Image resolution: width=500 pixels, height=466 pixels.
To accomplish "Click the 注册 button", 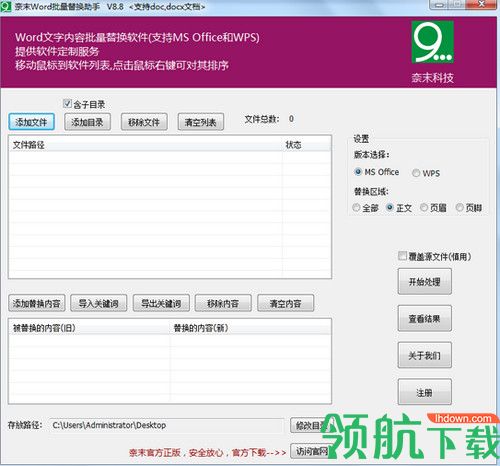I will pos(425,392).
